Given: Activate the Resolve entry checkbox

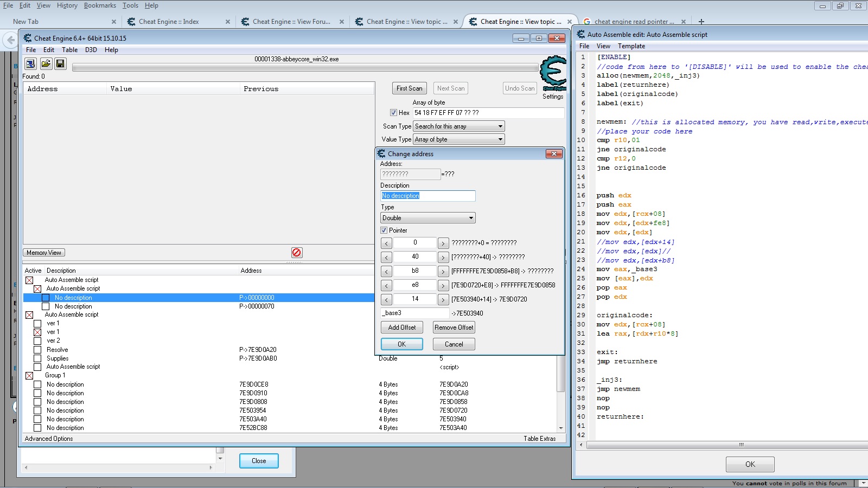Looking at the screenshot, I should [37, 350].
